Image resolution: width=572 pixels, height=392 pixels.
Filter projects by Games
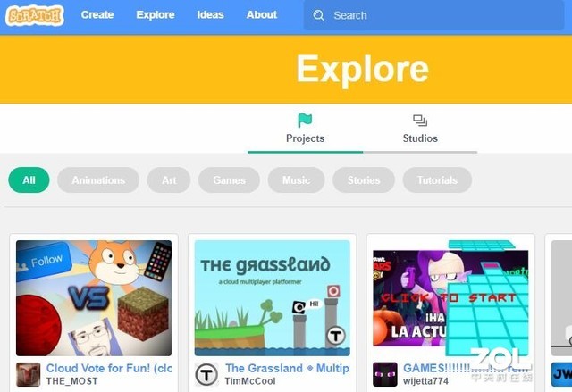(x=229, y=180)
